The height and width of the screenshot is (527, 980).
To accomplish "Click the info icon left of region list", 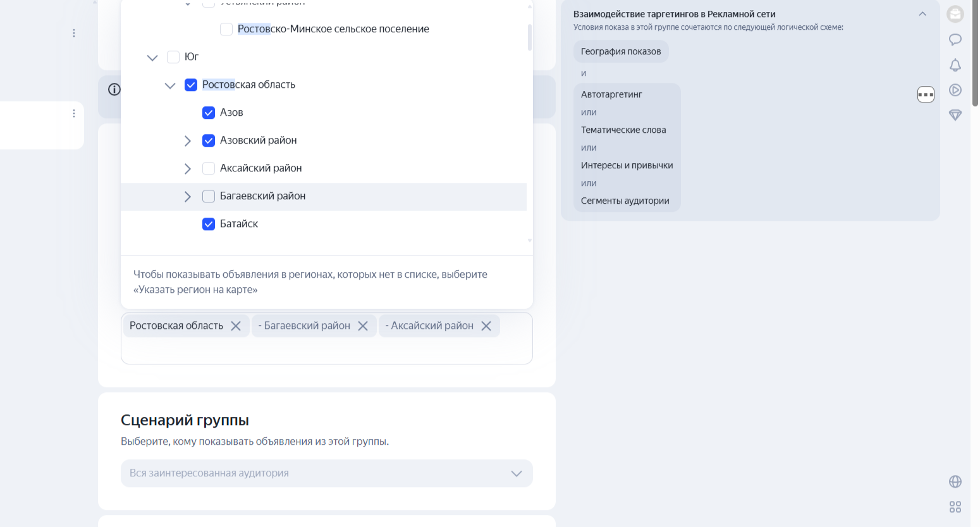I will [x=114, y=89].
